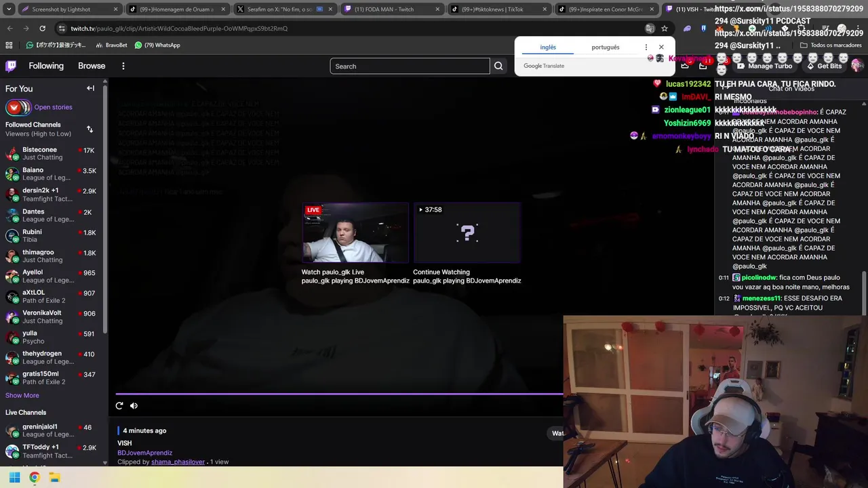
Task: Open Ayellol channel in sidebar
Action: tap(52, 276)
